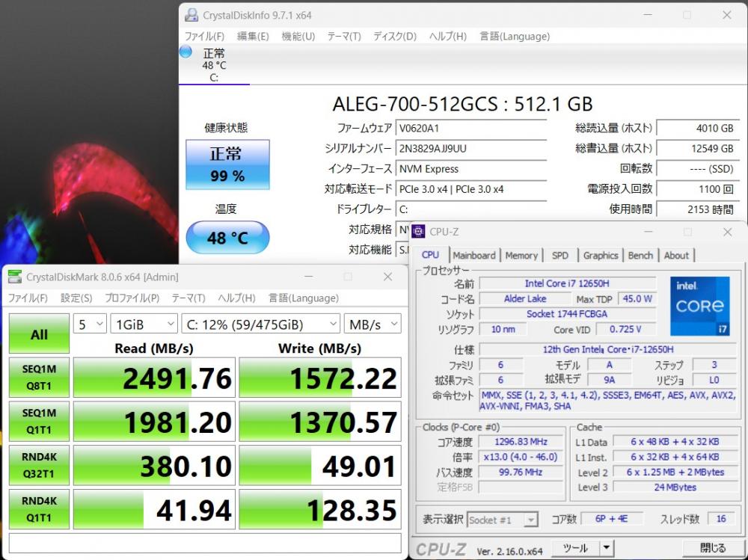Image resolution: width=748 pixels, height=560 pixels.
Task: Click the power-on count 1100 回
Action: tap(698, 189)
